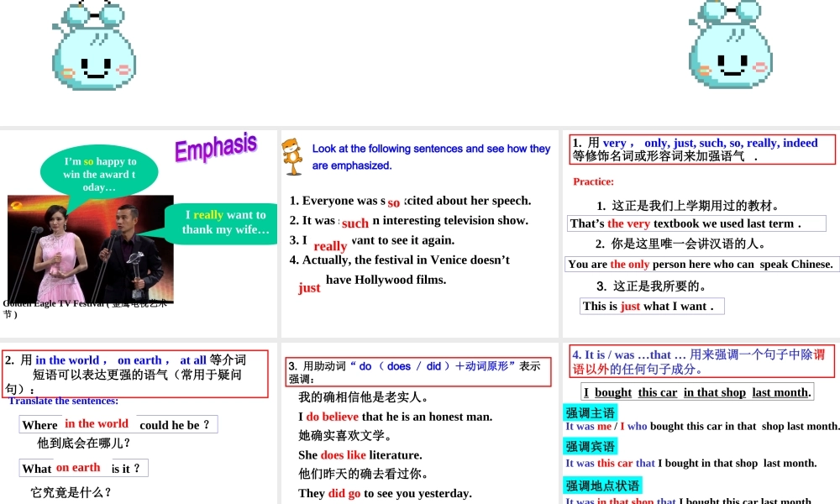Image resolution: width=840 pixels, height=504 pixels.
Task: Select "这正是我们上学期用过的教材。" line
Action: click(x=688, y=206)
